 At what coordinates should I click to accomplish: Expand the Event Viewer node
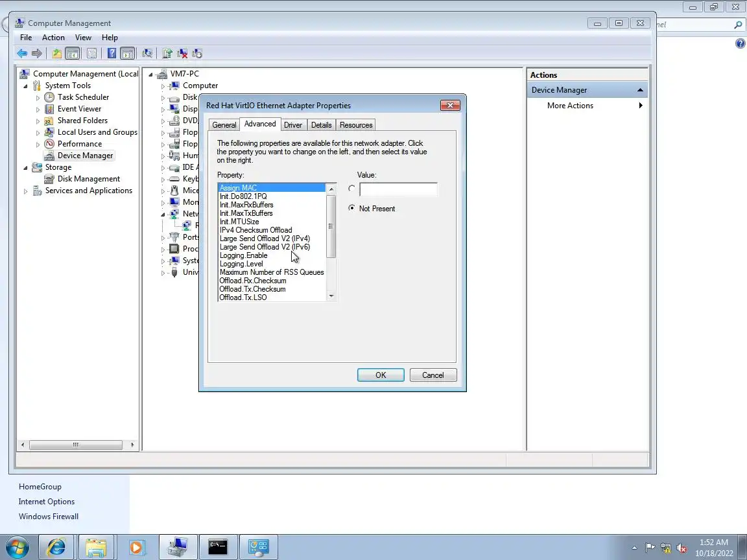pos(38,109)
